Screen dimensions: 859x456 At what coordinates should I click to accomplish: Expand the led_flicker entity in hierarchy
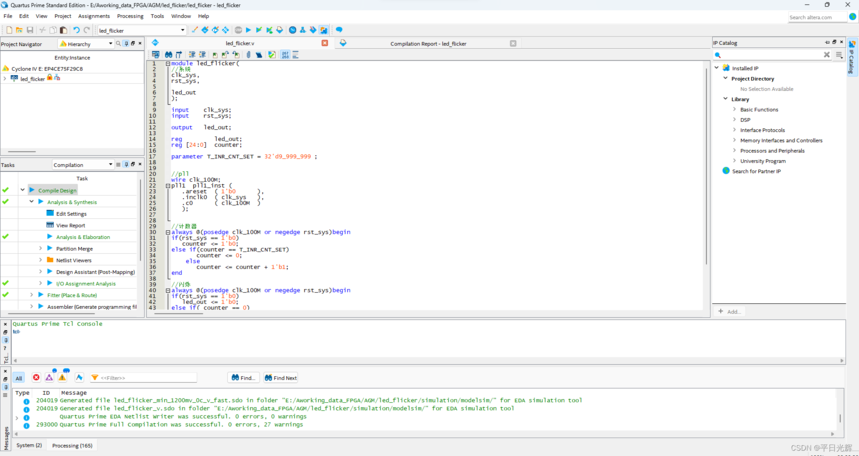(4, 79)
